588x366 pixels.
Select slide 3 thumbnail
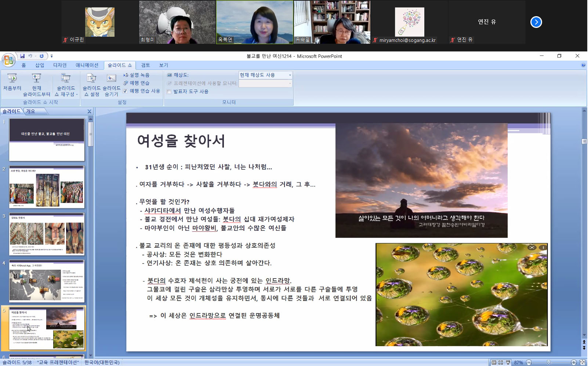(47, 234)
